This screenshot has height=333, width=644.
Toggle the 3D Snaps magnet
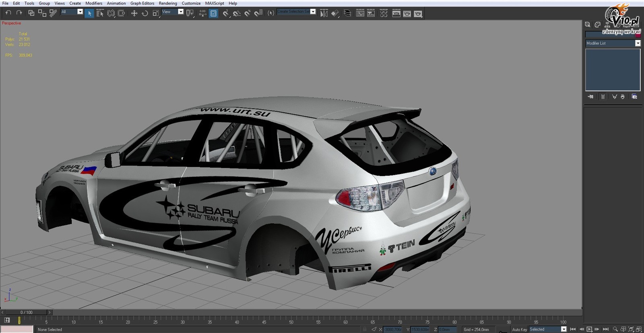[x=226, y=13]
